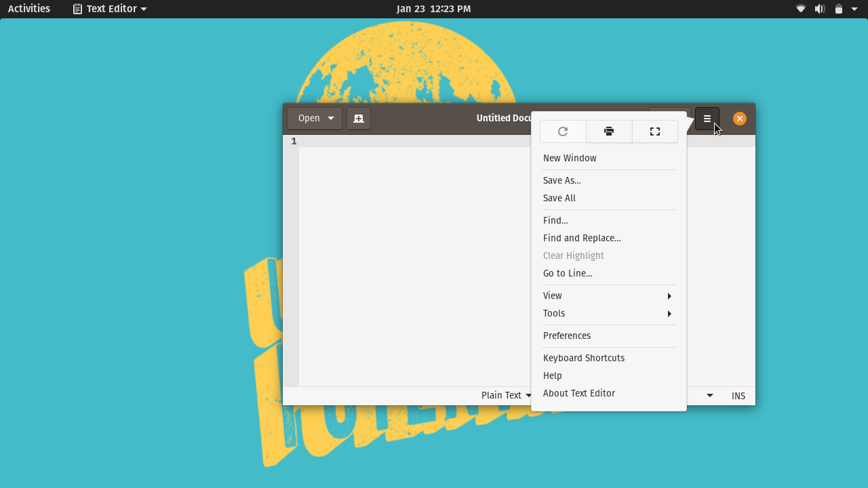Expand the View submenu
868x488 pixels.
[609, 296]
